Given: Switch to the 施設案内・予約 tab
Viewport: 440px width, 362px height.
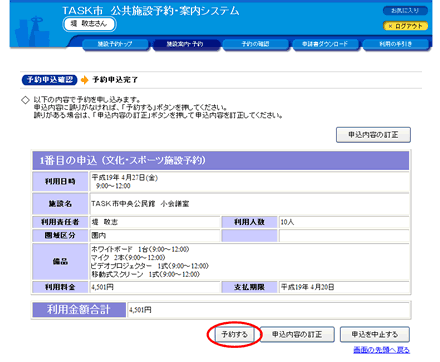Looking at the screenshot, I should [x=186, y=44].
